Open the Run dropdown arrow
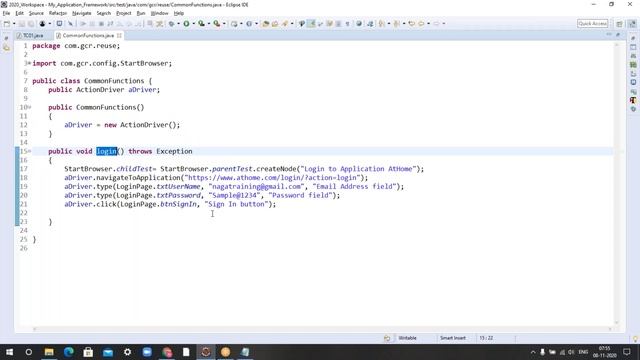 click(193, 24)
